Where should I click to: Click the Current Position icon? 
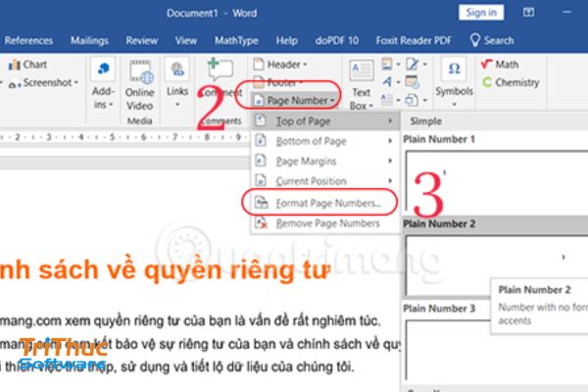(x=261, y=180)
